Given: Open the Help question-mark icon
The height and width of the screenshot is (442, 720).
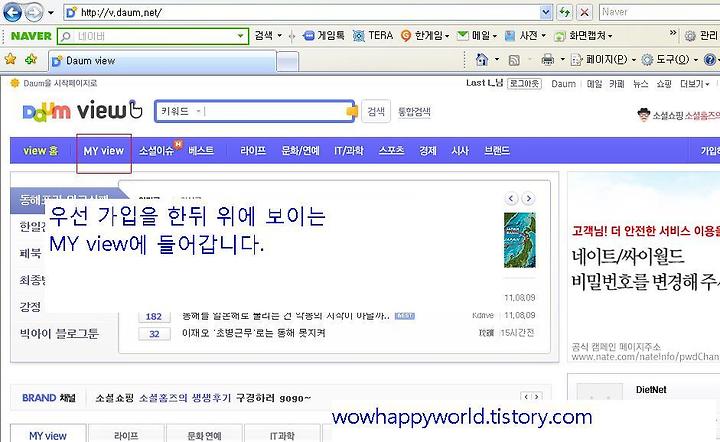Looking at the screenshot, I should click(x=710, y=60).
